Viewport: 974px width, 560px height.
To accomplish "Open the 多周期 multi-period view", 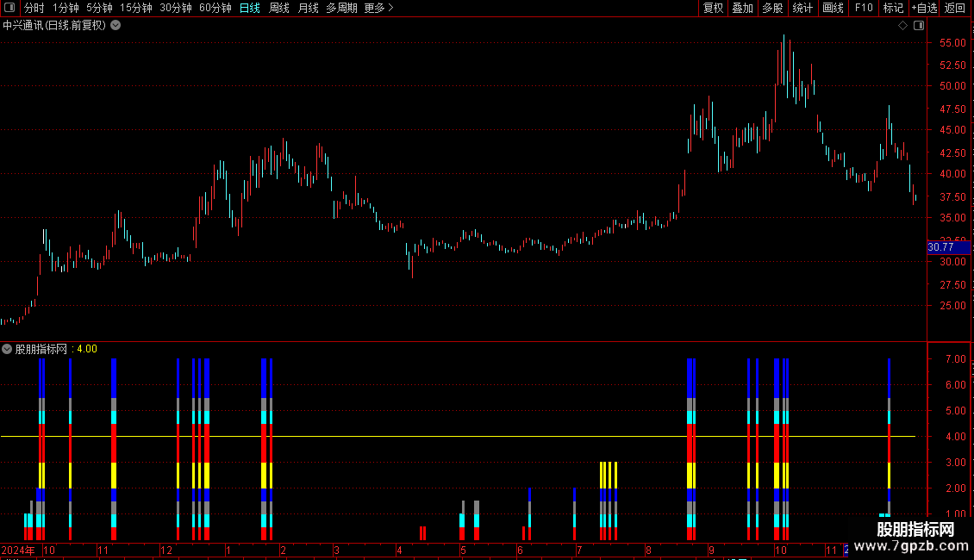I will (341, 8).
